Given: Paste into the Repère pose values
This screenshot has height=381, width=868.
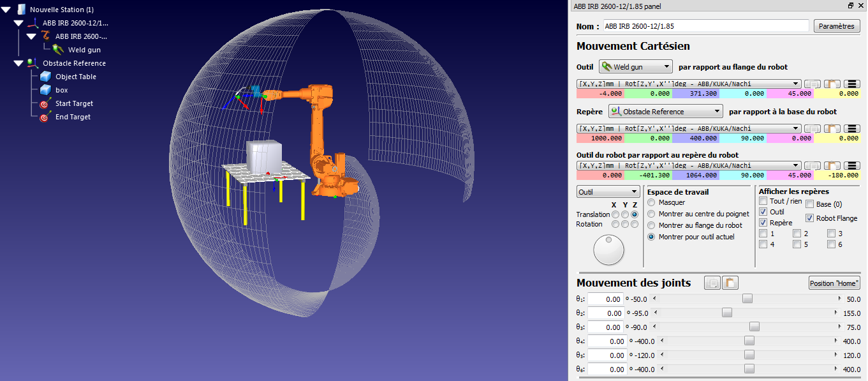Looking at the screenshot, I should [x=832, y=128].
